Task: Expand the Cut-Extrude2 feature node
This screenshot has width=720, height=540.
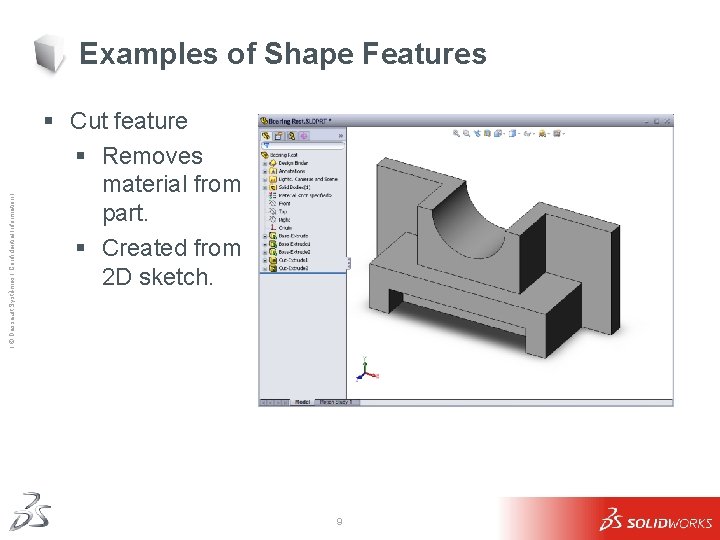Action: (x=265, y=268)
